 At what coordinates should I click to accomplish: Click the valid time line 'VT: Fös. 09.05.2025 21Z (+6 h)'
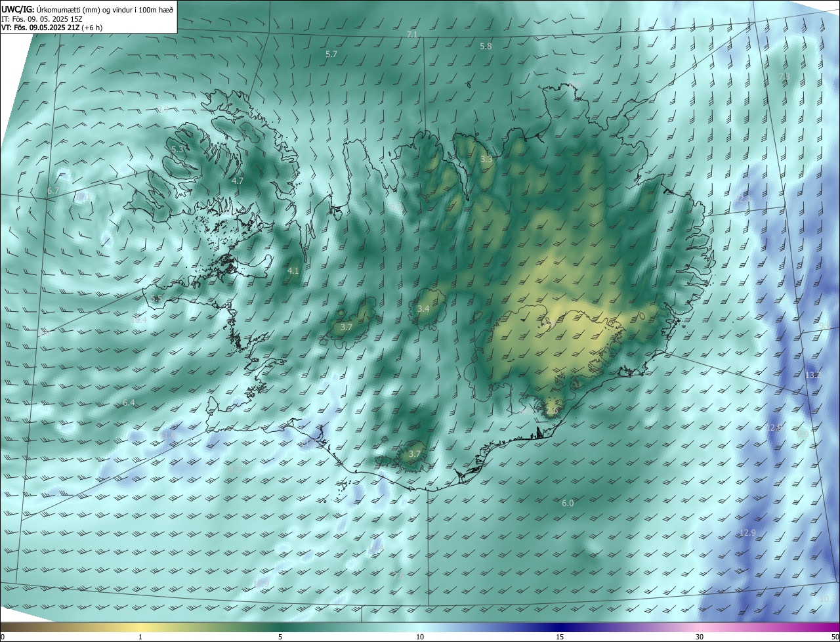[51, 28]
